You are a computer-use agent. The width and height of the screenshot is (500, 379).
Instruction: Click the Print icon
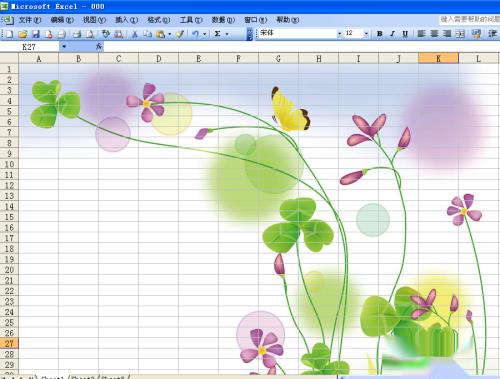coord(77,34)
